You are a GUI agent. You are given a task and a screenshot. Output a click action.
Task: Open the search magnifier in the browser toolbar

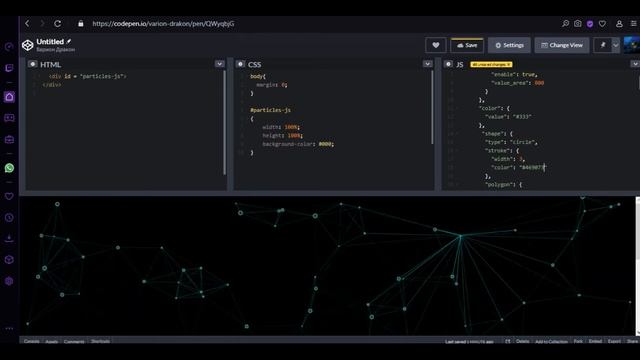pyautogui.click(x=565, y=24)
